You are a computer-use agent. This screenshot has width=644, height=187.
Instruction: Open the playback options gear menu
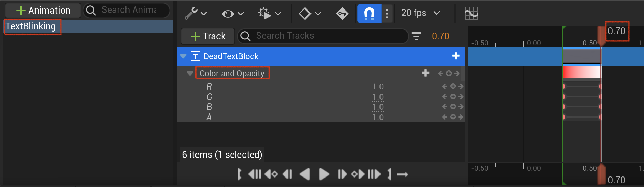pyautogui.click(x=270, y=14)
